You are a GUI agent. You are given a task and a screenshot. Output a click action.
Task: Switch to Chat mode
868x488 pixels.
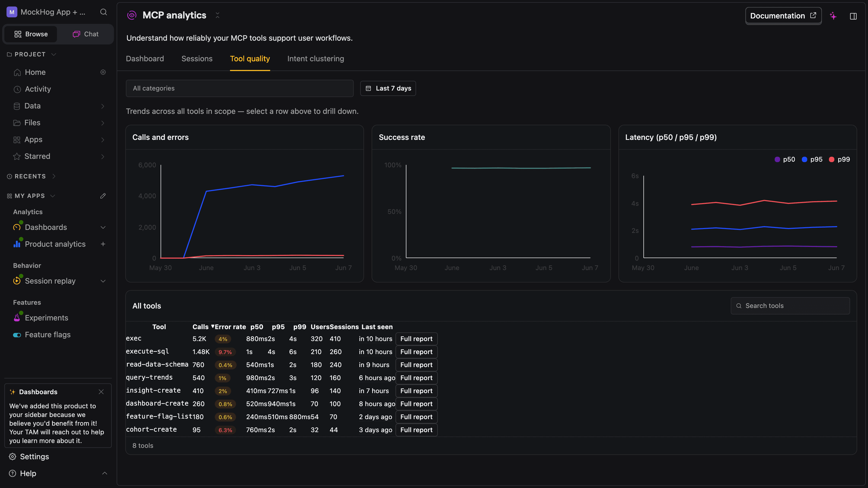86,34
